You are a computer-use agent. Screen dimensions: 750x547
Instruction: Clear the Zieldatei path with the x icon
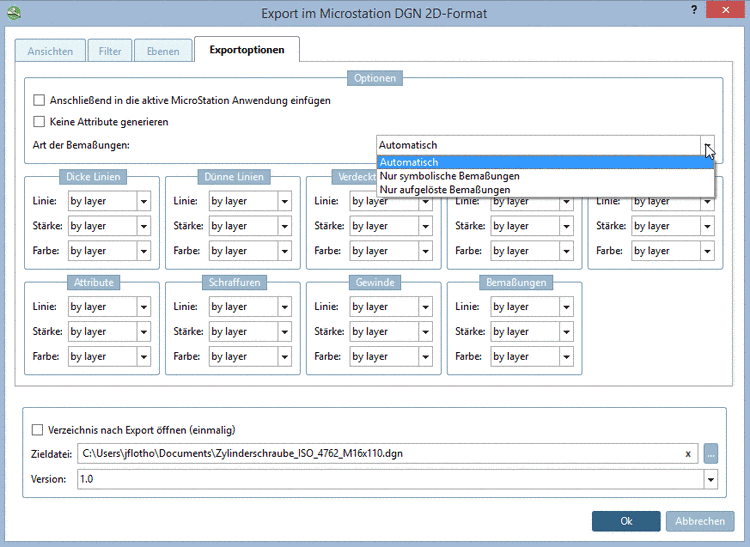(688, 454)
